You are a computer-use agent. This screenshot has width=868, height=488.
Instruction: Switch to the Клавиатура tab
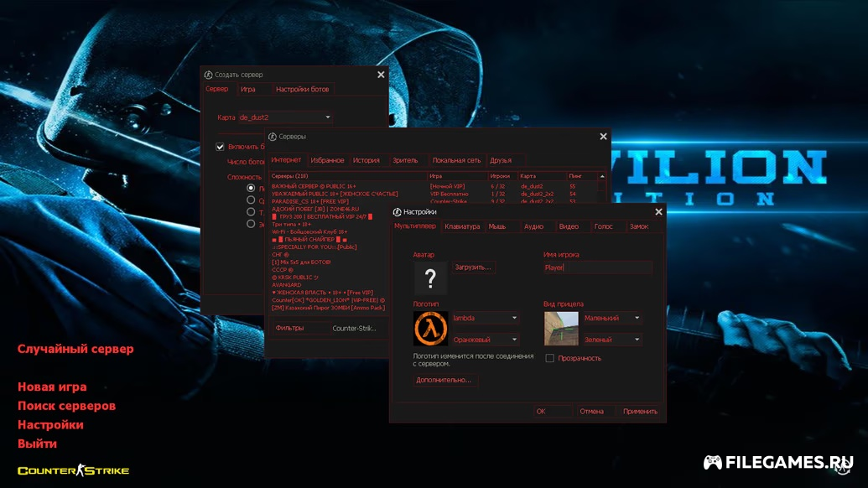click(x=462, y=226)
